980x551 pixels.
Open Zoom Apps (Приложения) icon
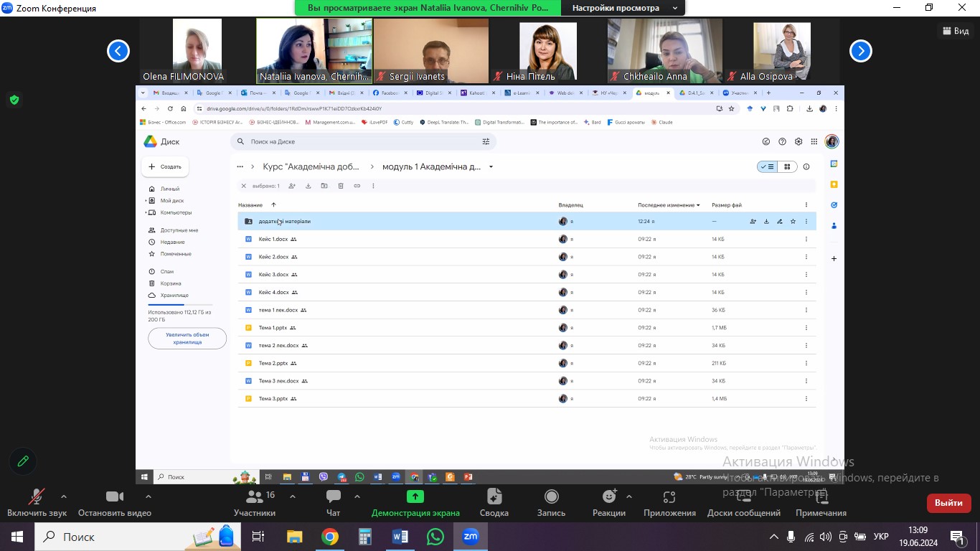(669, 497)
